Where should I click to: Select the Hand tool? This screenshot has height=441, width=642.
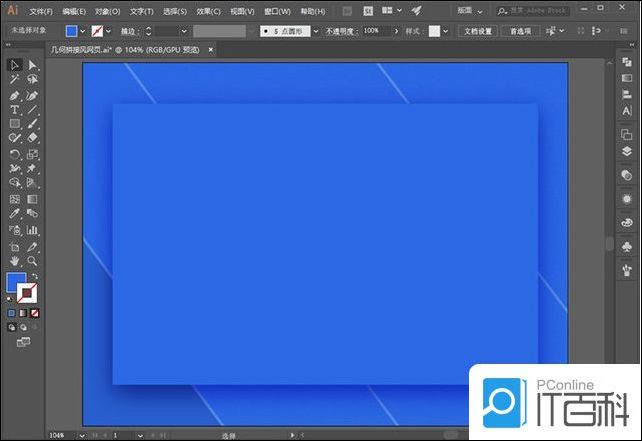point(15,261)
